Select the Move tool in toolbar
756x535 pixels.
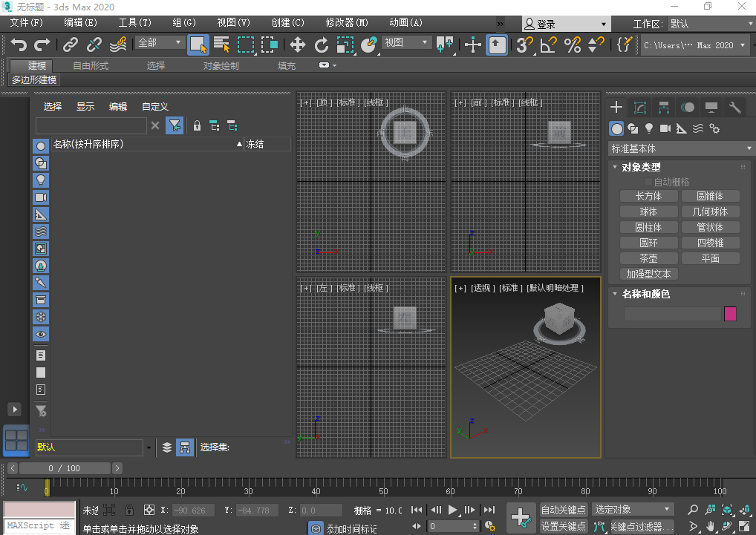coord(298,45)
